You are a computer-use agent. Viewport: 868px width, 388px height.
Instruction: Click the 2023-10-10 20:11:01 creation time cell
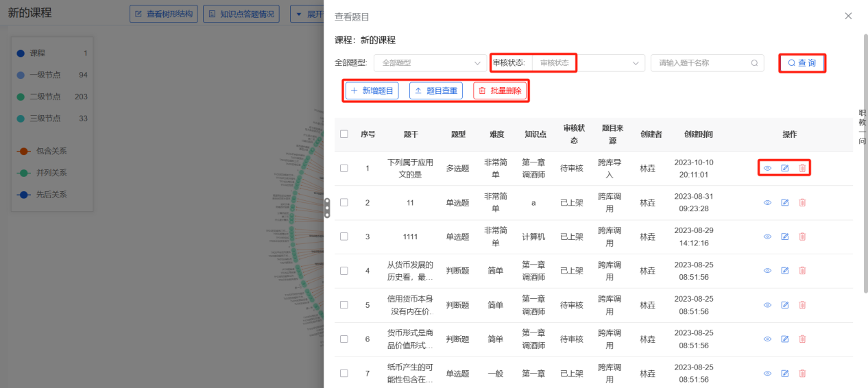[694, 169]
